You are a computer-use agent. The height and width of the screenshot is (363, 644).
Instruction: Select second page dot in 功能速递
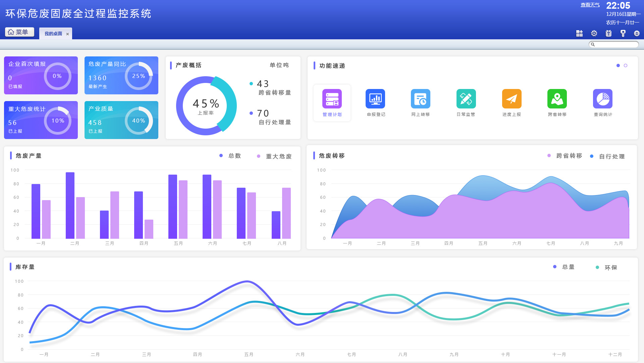[x=626, y=65]
